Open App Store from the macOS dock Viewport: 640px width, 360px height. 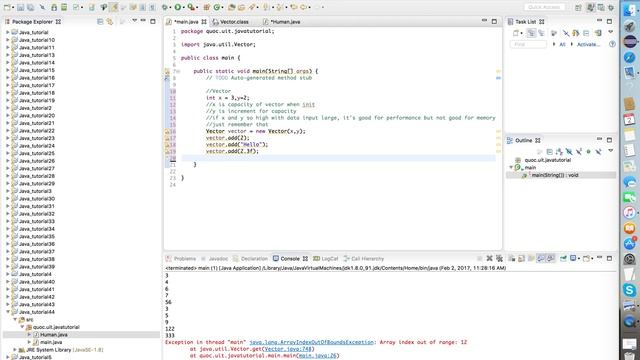(630, 244)
